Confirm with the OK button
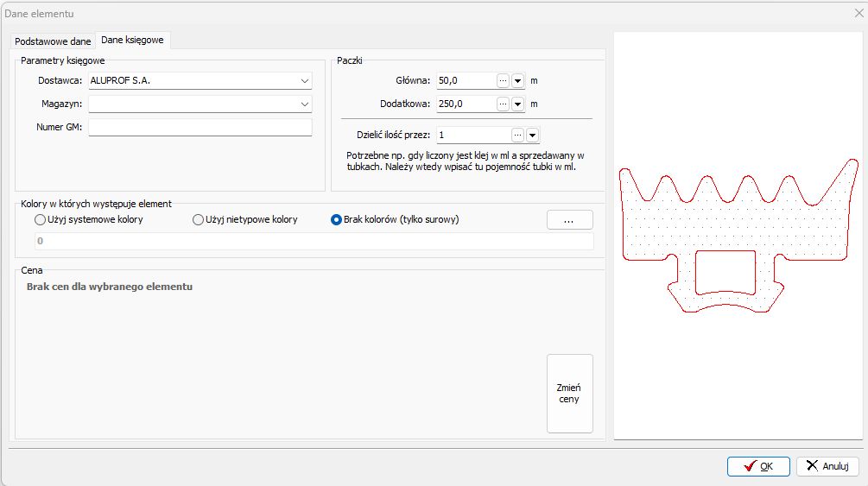 [757, 466]
